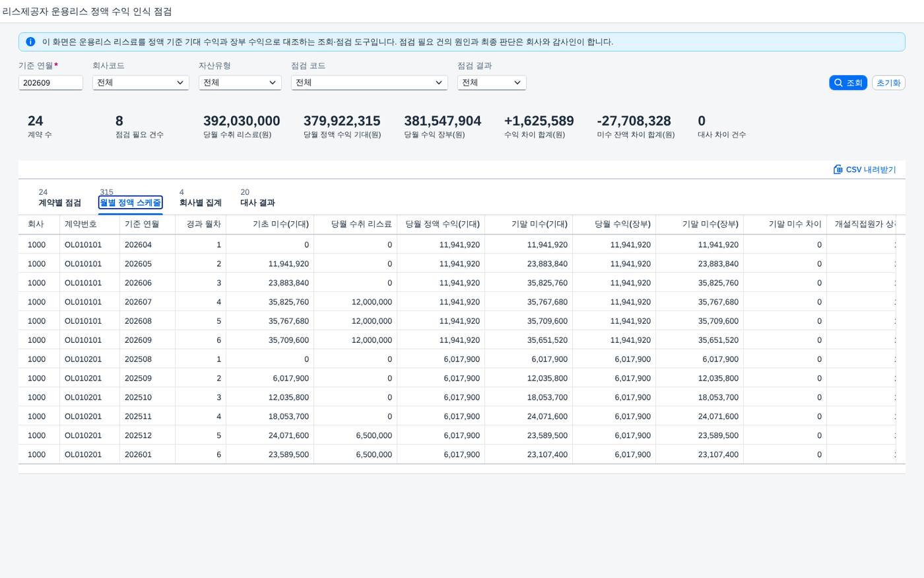Open the 점검 결과 dropdown

[492, 83]
